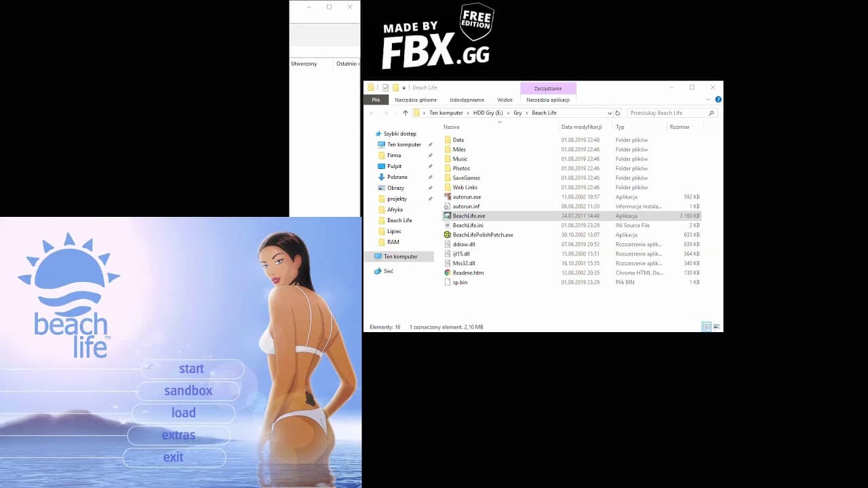Select projekty in navigation pane
Viewport: 868px width, 488px height.
397,199
